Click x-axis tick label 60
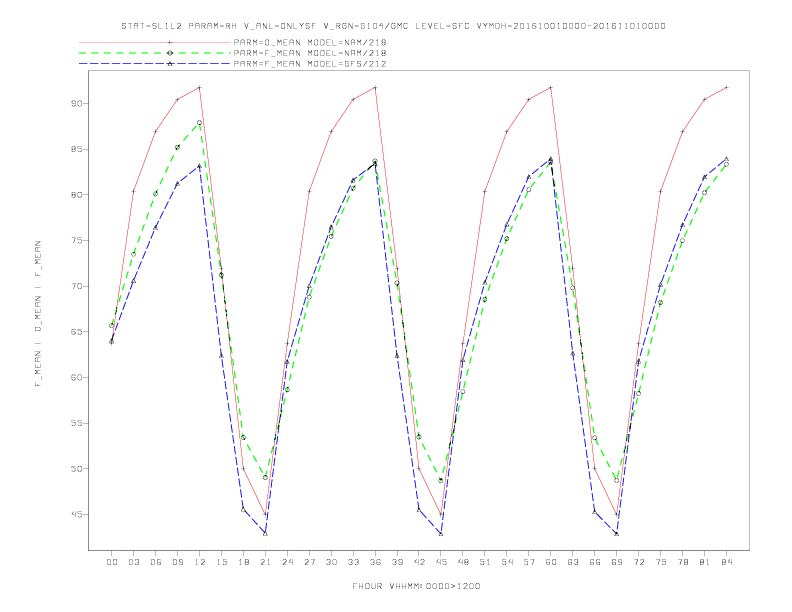 (x=551, y=562)
